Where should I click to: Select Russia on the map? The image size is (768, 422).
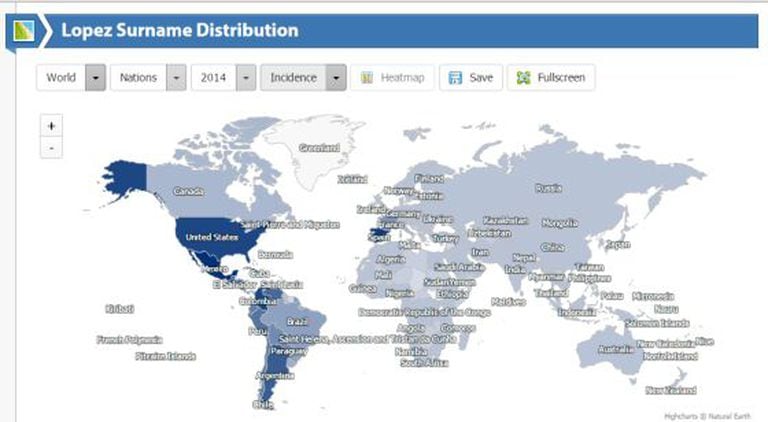coord(548,187)
